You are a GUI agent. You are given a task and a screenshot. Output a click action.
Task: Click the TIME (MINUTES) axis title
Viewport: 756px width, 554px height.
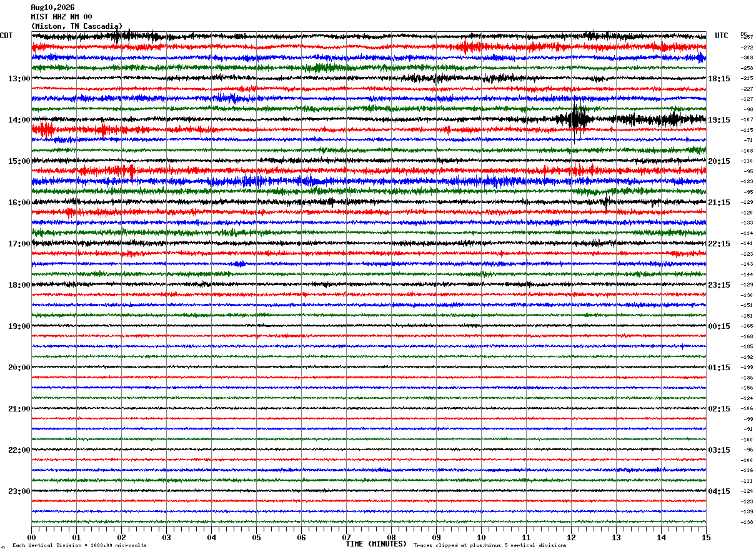click(x=376, y=544)
